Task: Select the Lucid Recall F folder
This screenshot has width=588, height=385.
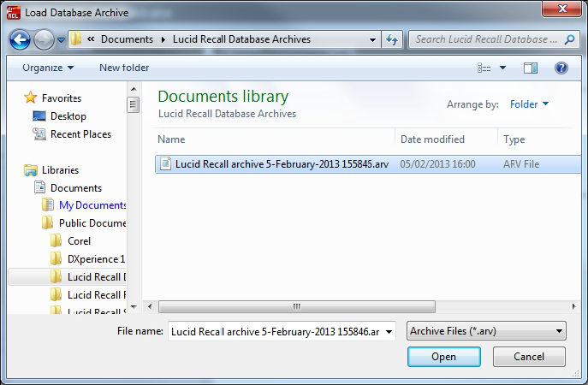Action: click(x=97, y=295)
